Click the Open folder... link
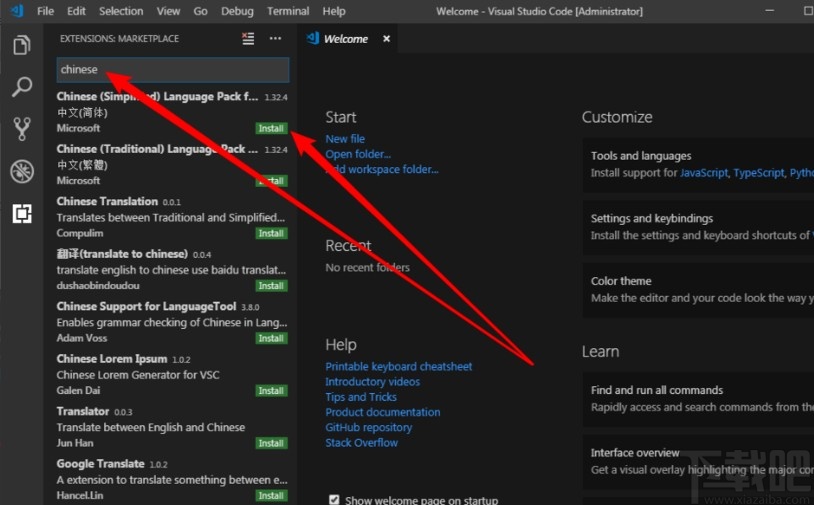Viewport: 814px width, 505px height. point(358,154)
